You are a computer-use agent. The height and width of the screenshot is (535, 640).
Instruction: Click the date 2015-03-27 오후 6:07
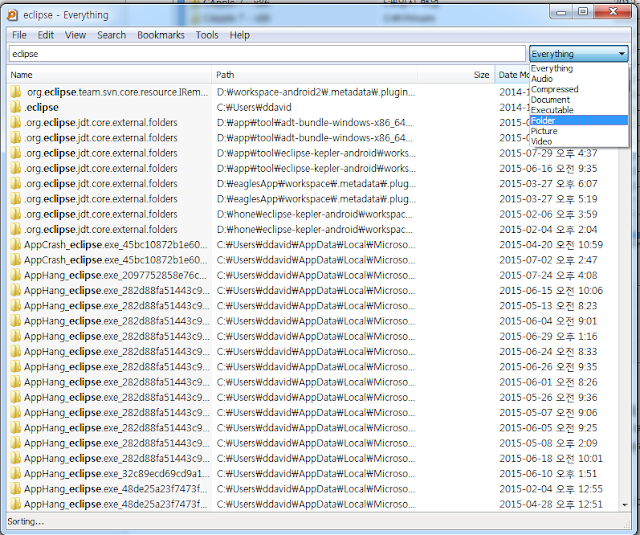[x=548, y=184]
